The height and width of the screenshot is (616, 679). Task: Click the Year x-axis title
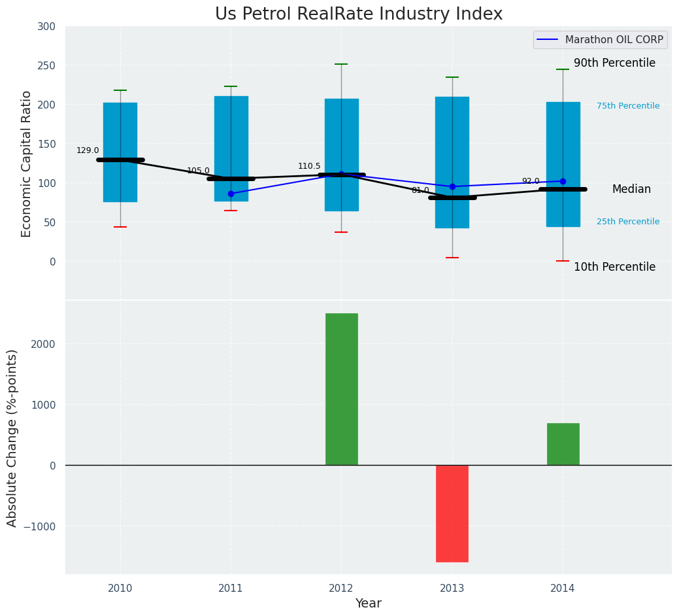(x=368, y=604)
